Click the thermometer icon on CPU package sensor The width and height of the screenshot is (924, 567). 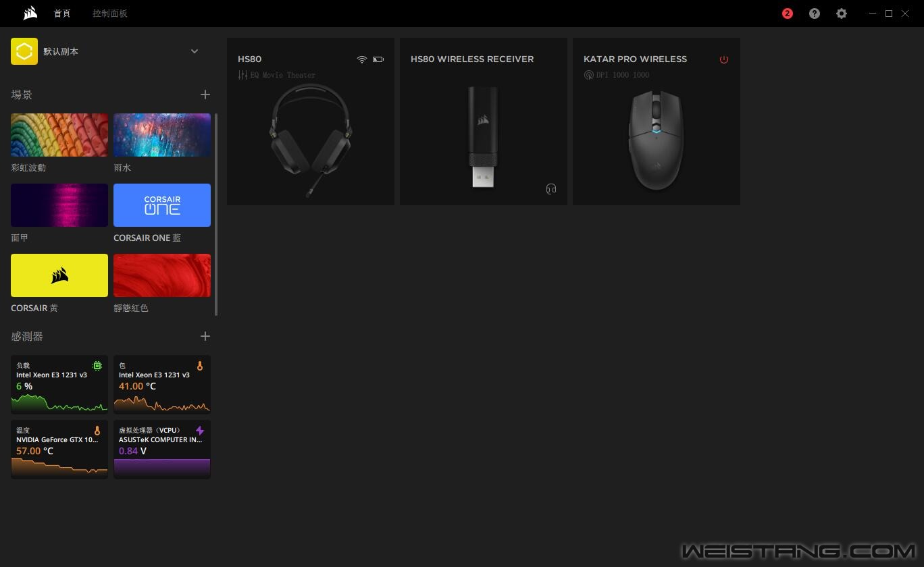click(200, 366)
